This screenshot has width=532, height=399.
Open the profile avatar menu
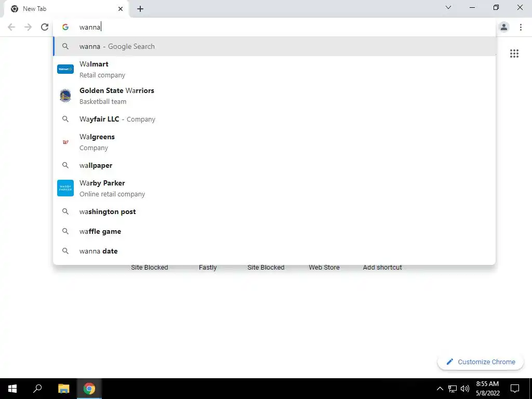tap(504, 27)
